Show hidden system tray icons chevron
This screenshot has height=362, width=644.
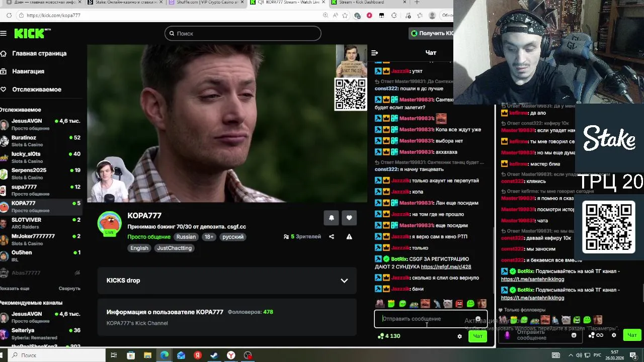point(570,355)
